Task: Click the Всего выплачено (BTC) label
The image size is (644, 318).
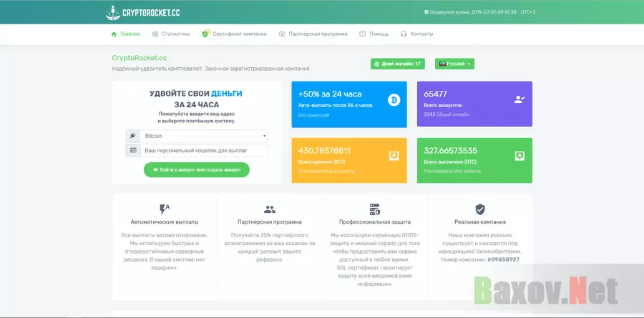Action: tap(450, 162)
